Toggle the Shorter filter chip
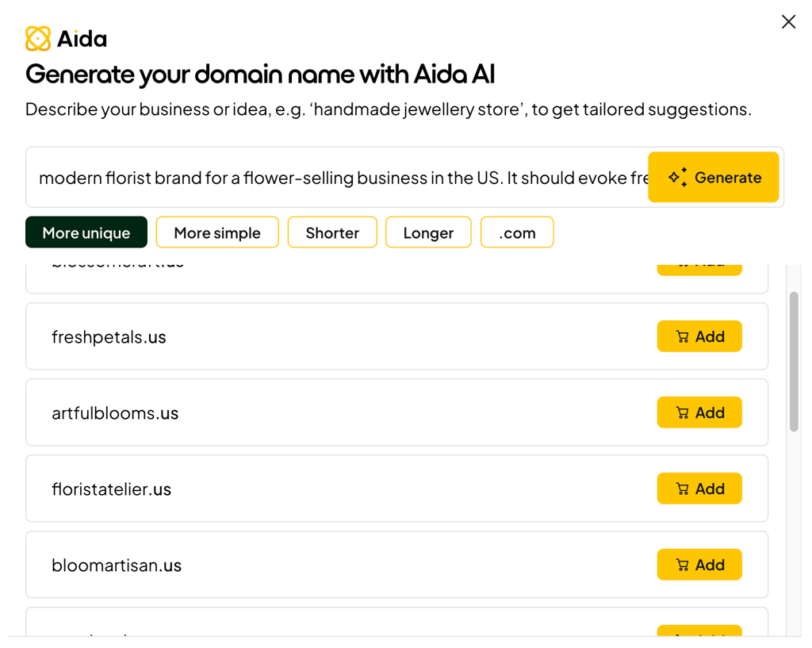 coord(332,232)
